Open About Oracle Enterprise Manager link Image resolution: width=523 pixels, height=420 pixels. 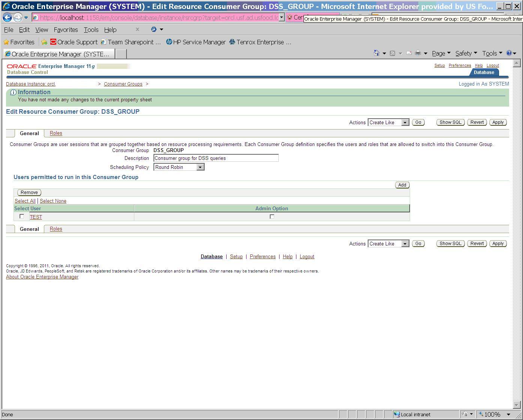42,277
